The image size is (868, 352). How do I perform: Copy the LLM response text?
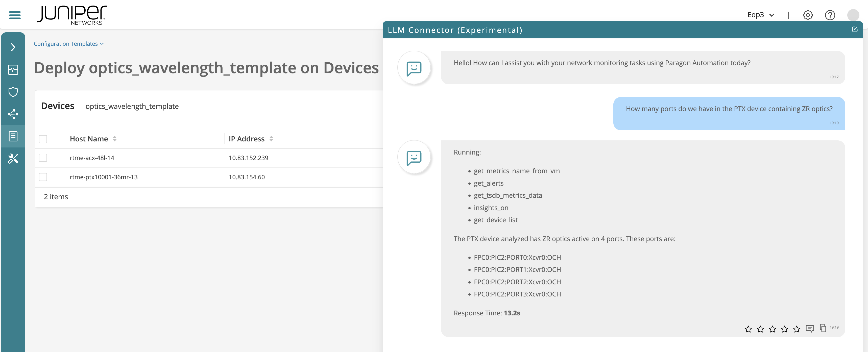pyautogui.click(x=823, y=328)
